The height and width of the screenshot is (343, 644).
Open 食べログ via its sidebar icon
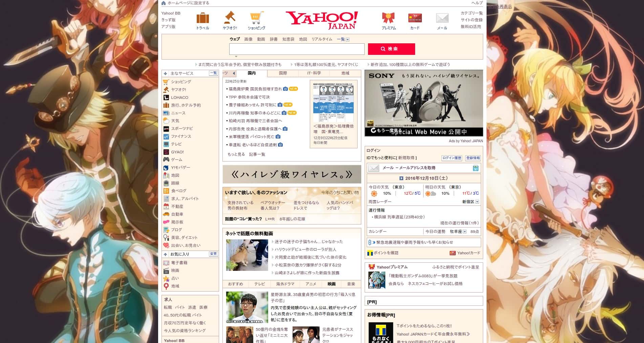click(x=166, y=191)
